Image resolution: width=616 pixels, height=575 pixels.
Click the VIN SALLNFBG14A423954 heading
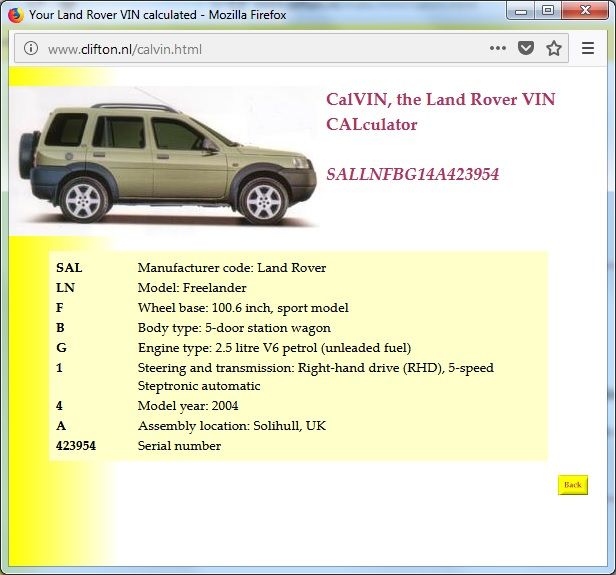412,174
